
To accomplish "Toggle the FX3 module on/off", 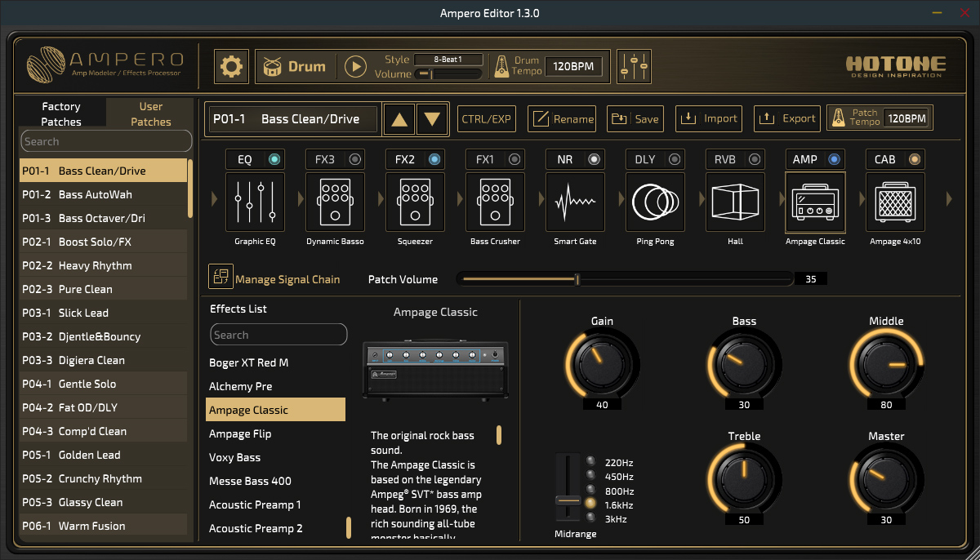I will click(x=354, y=159).
